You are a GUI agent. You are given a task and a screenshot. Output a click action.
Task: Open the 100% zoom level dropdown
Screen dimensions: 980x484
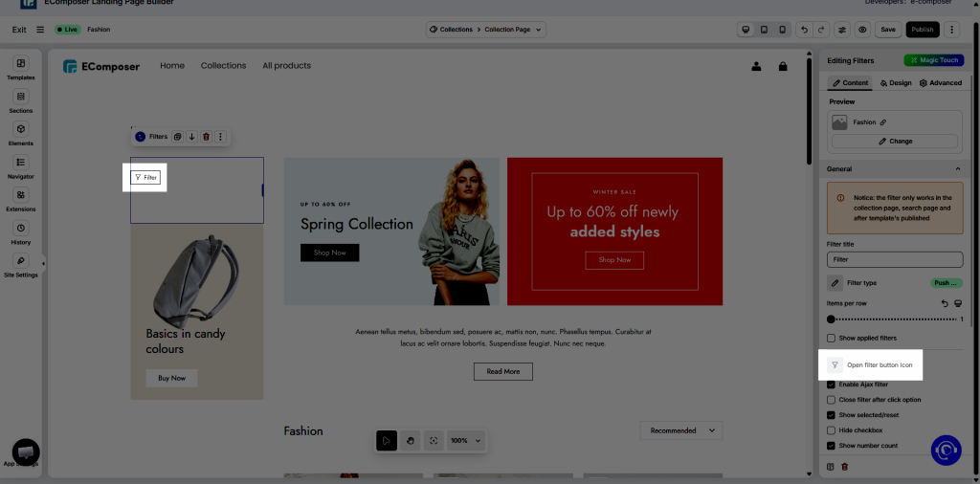pos(466,441)
